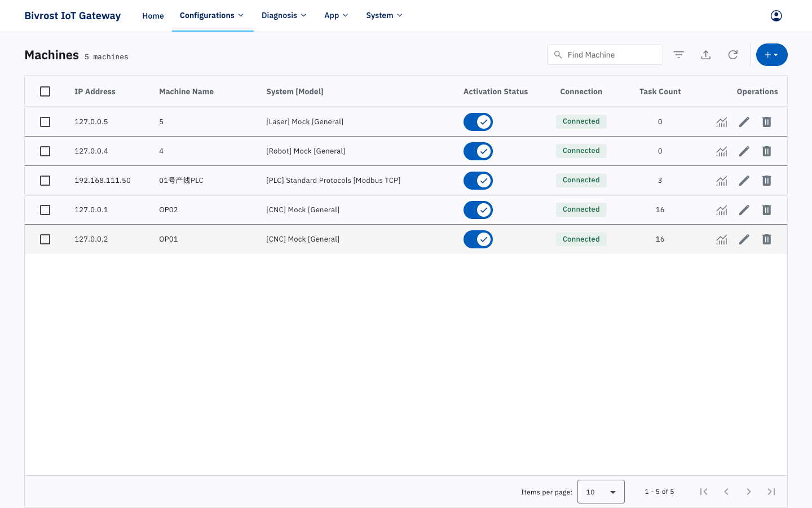Viewport: 812px width, 508px height.
Task: Click the Bivrost IoT Gateway title
Action: (73, 16)
